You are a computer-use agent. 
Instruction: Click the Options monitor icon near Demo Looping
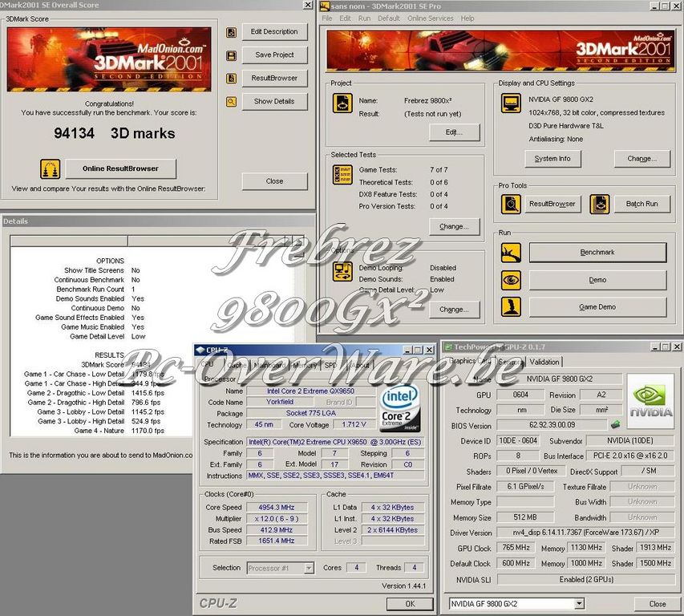coord(342,271)
